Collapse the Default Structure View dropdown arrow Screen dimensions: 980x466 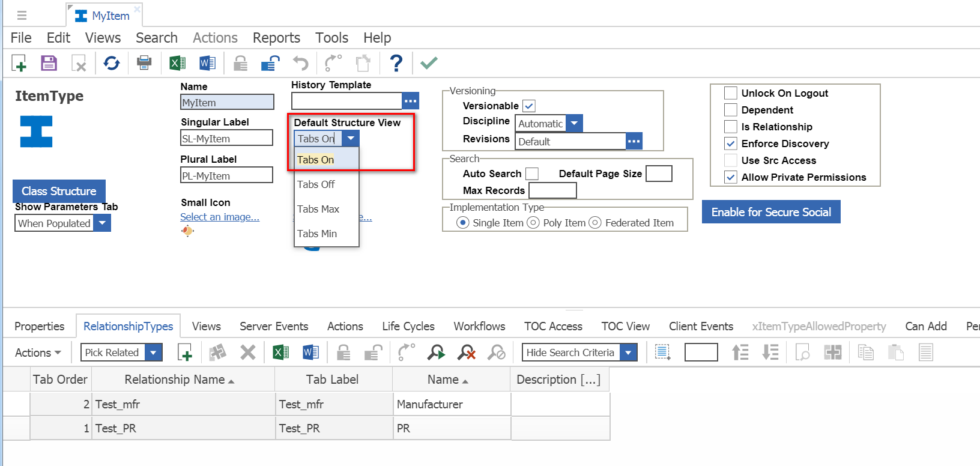point(351,139)
